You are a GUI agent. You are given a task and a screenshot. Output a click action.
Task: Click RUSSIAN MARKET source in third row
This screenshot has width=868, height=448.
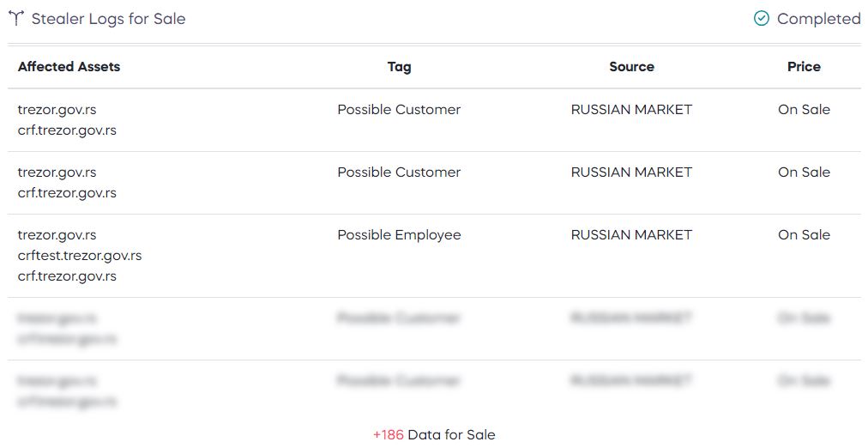pyautogui.click(x=631, y=235)
